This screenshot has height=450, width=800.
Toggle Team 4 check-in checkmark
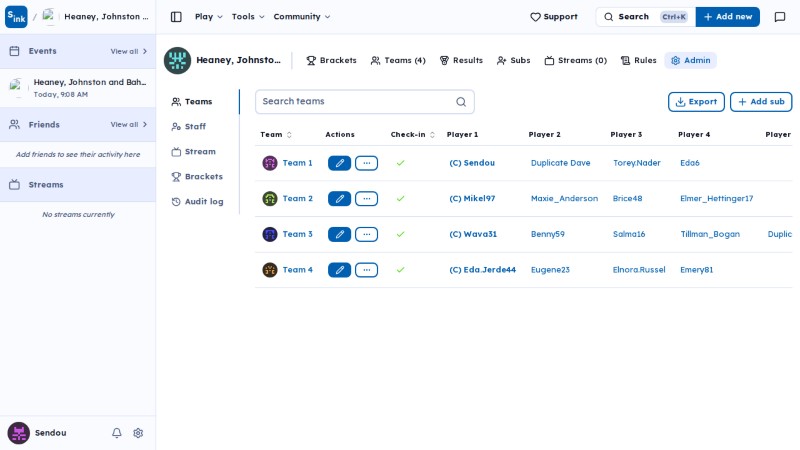[x=401, y=270]
